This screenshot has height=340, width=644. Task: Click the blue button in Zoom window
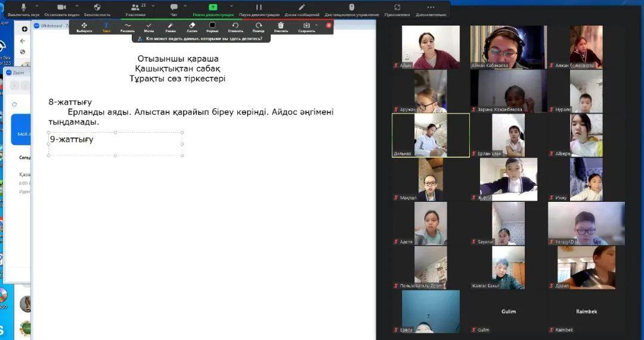(20, 130)
